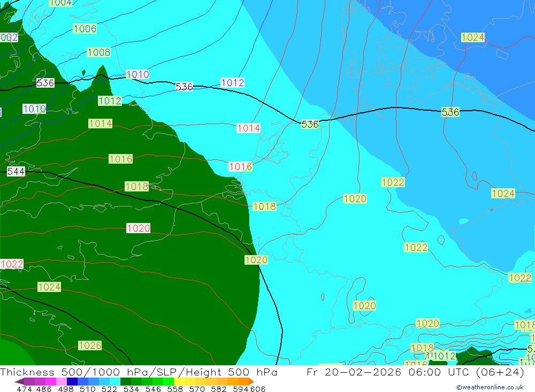Click the 1022 label with white background
The width and height of the screenshot is (535, 392).
tap(12, 264)
